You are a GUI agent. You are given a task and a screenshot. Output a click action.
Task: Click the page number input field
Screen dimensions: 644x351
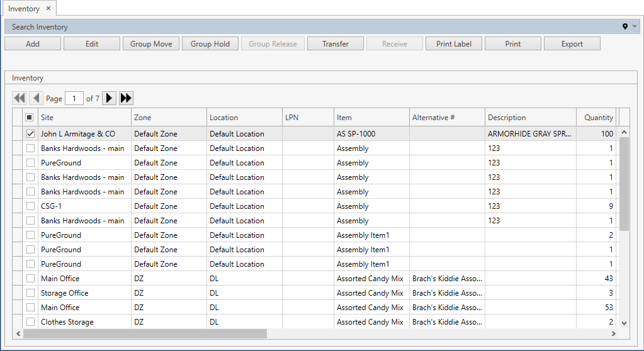[x=74, y=99]
